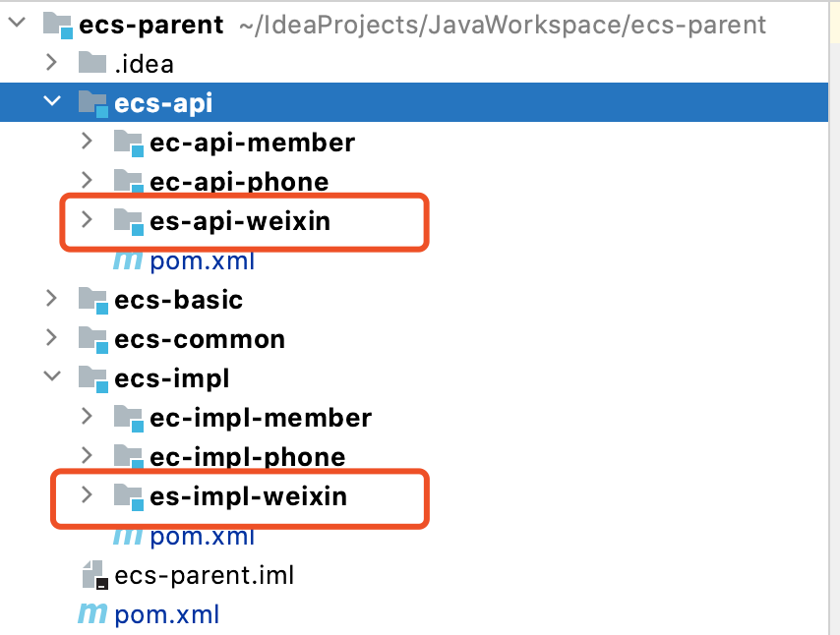Select the ecs-parent.iml file label
The height and width of the screenshot is (635, 840).
[204, 575]
